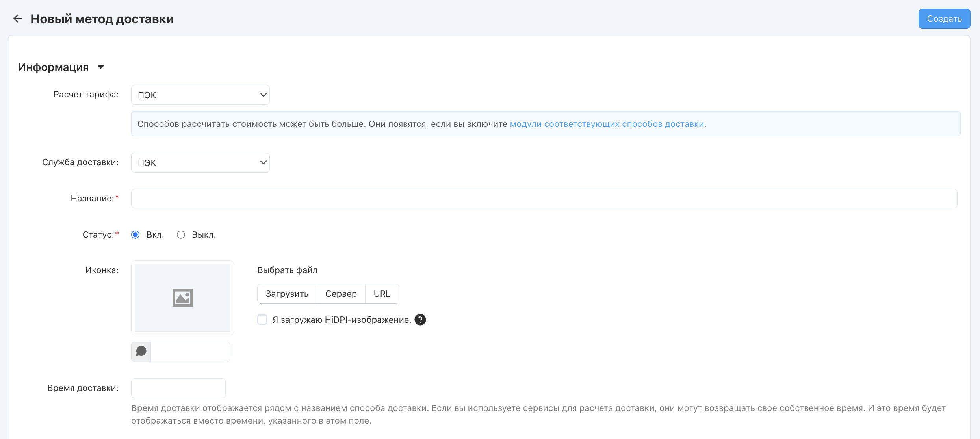Select the Выкл. status radio button

[181, 235]
